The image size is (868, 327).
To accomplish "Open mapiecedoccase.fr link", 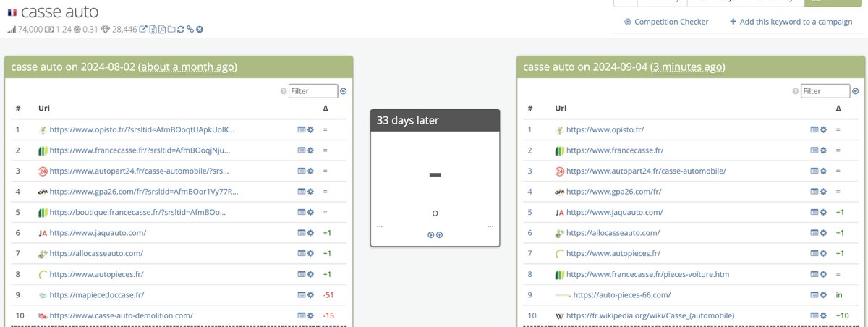I will tap(97, 294).
